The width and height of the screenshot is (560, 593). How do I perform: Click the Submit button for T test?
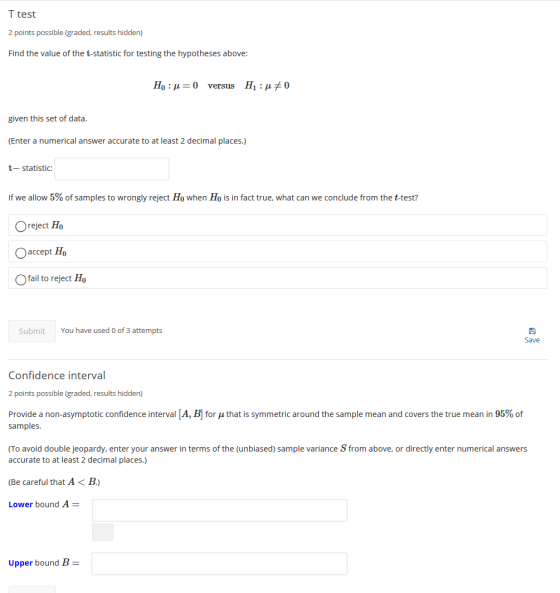(32, 331)
